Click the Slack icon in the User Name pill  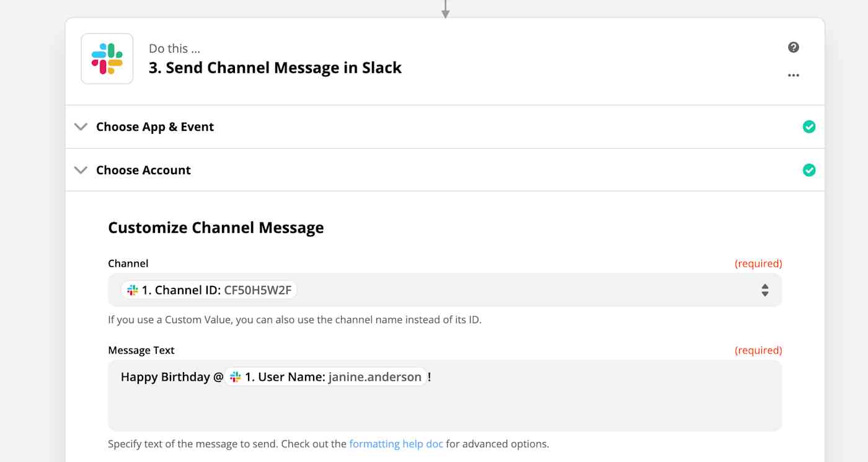234,376
